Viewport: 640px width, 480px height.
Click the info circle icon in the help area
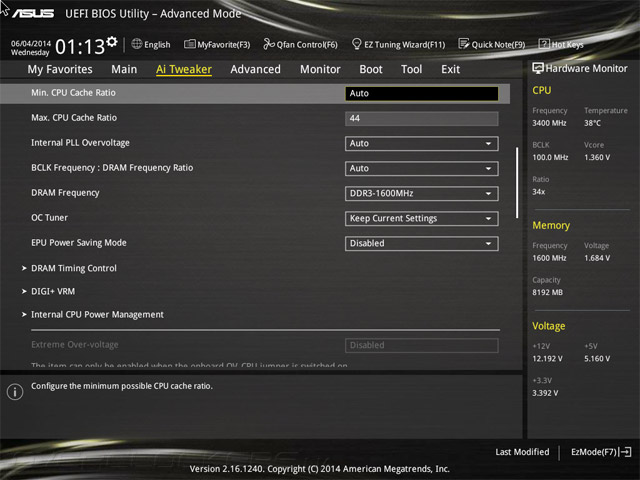tap(15, 392)
